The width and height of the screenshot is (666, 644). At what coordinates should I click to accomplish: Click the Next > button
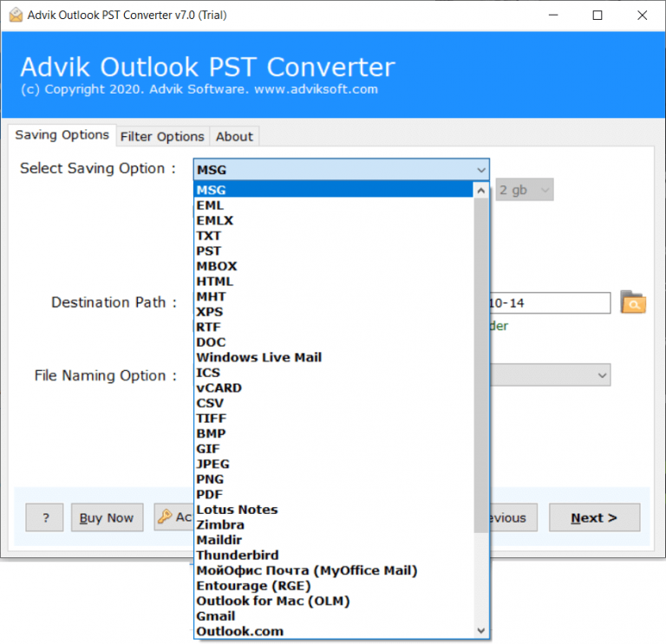[594, 517]
